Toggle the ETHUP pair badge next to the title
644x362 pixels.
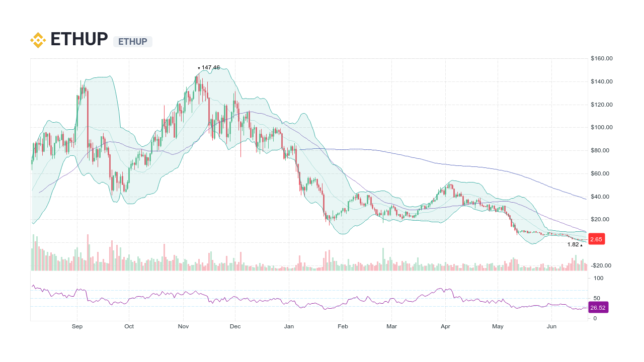tap(132, 42)
